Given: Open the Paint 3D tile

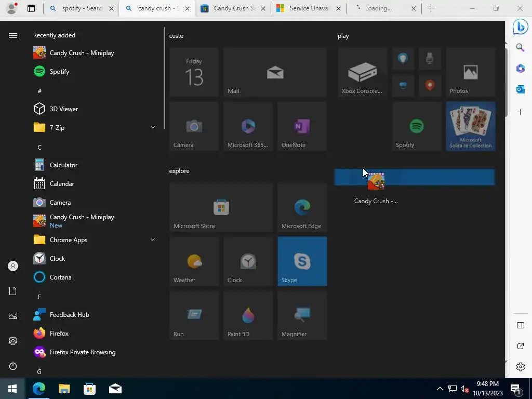Looking at the screenshot, I should pyautogui.click(x=248, y=315).
